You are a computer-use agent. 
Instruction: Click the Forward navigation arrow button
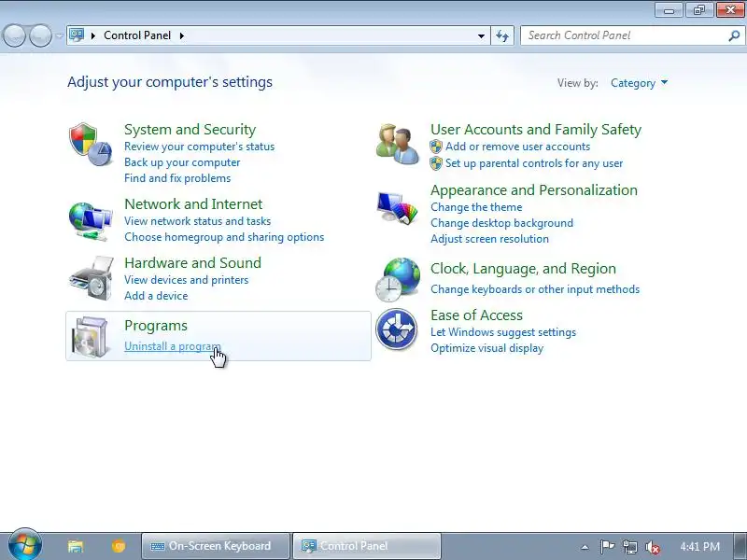pos(40,35)
